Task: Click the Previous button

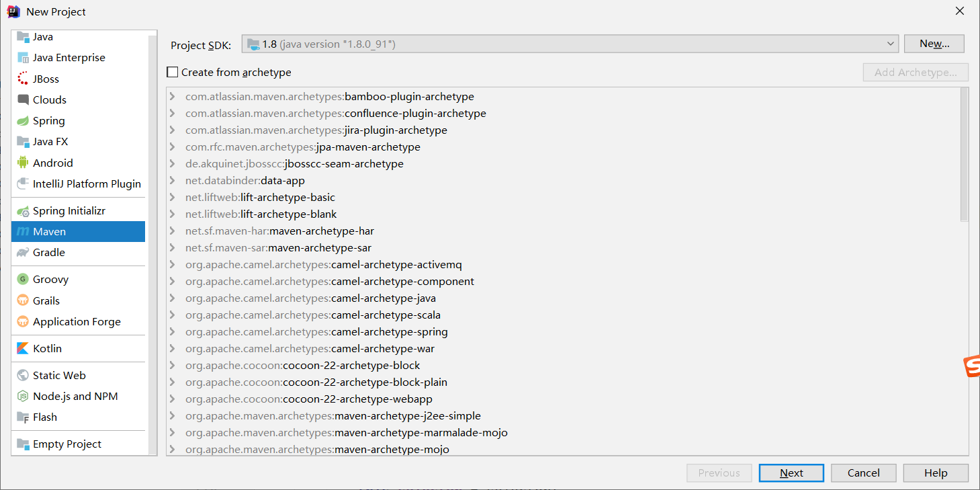Action: tap(719, 473)
